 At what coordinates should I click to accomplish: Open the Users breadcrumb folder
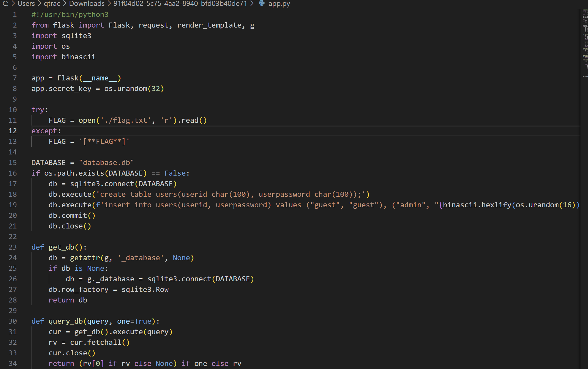(26, 3)
